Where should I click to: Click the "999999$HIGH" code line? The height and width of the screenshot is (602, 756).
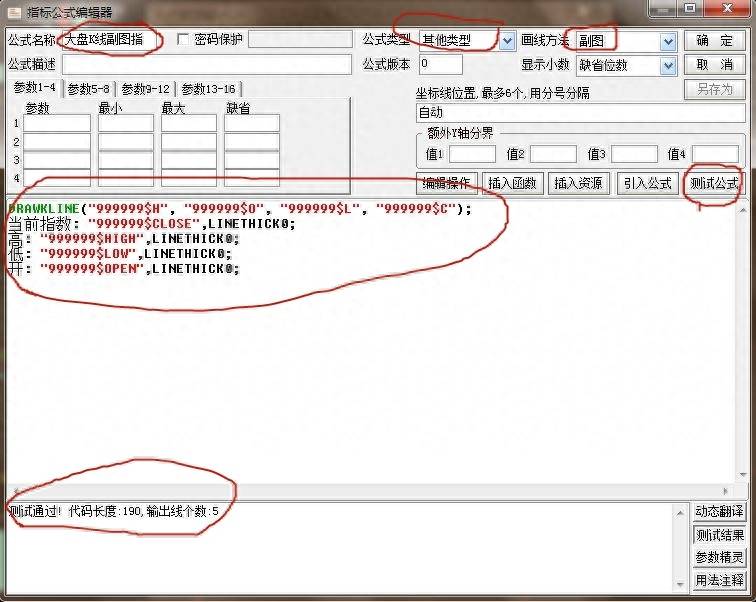[x=123, y=239]
